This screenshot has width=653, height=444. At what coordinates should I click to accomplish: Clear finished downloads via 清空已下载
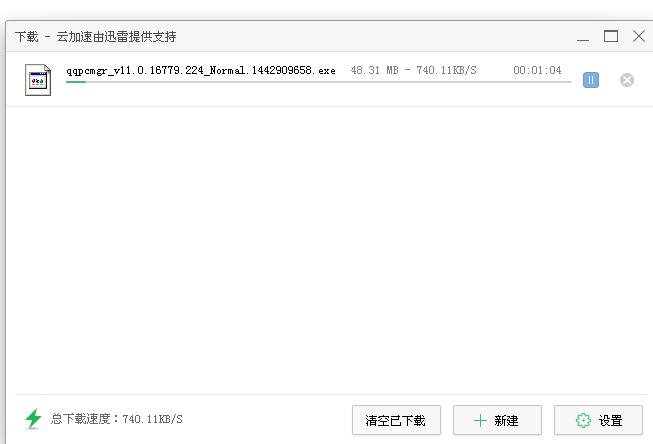[396, 420]
